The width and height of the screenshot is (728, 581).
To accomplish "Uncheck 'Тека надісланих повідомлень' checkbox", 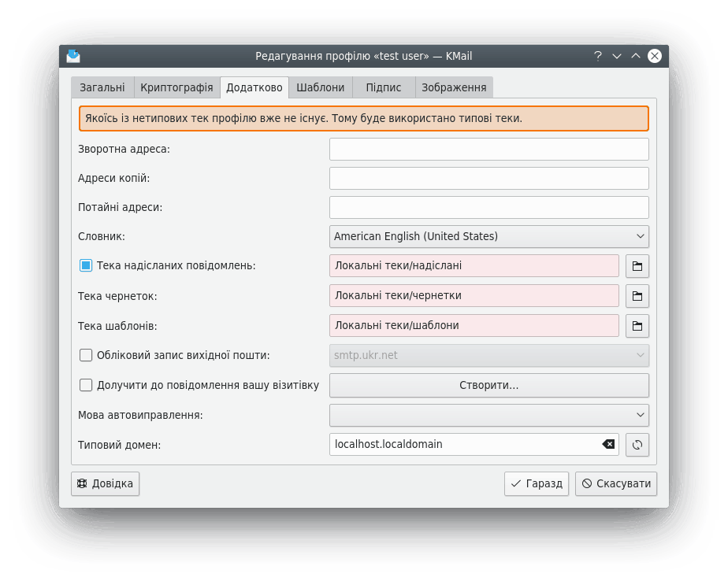I will tap(86, 266).
